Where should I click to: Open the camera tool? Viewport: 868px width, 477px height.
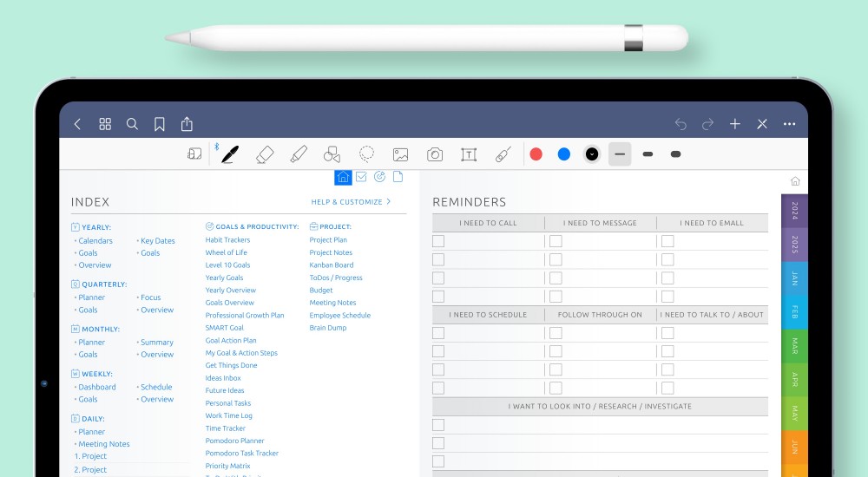[x=435, y=154]
